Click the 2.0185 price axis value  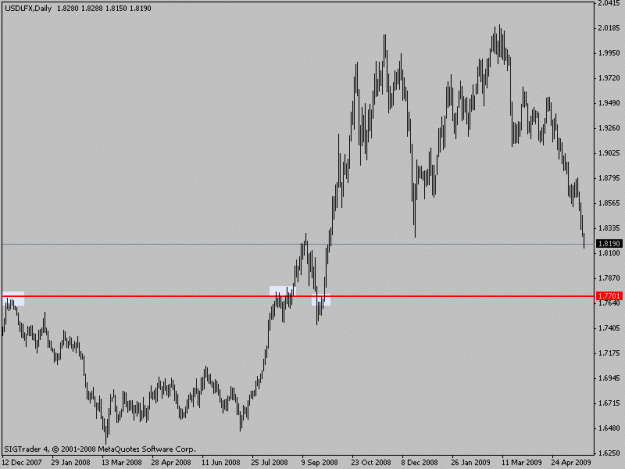point(609,28)
